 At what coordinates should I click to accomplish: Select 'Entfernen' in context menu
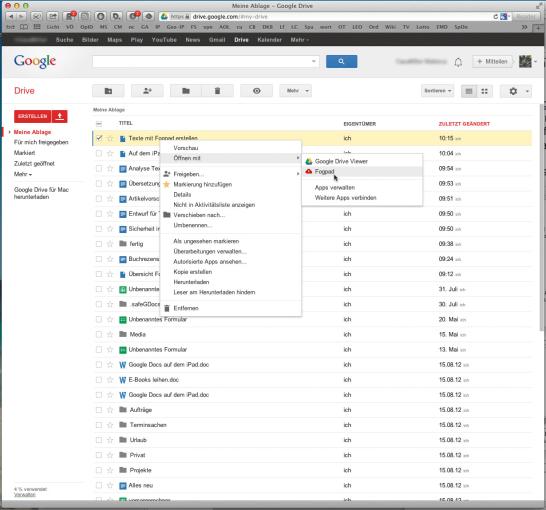point(231,308)
